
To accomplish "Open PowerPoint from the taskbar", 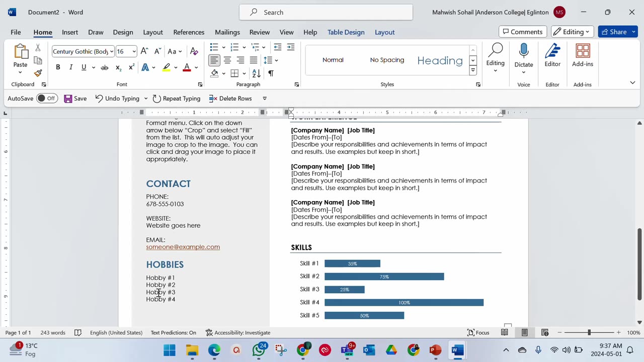I will 436,350.
